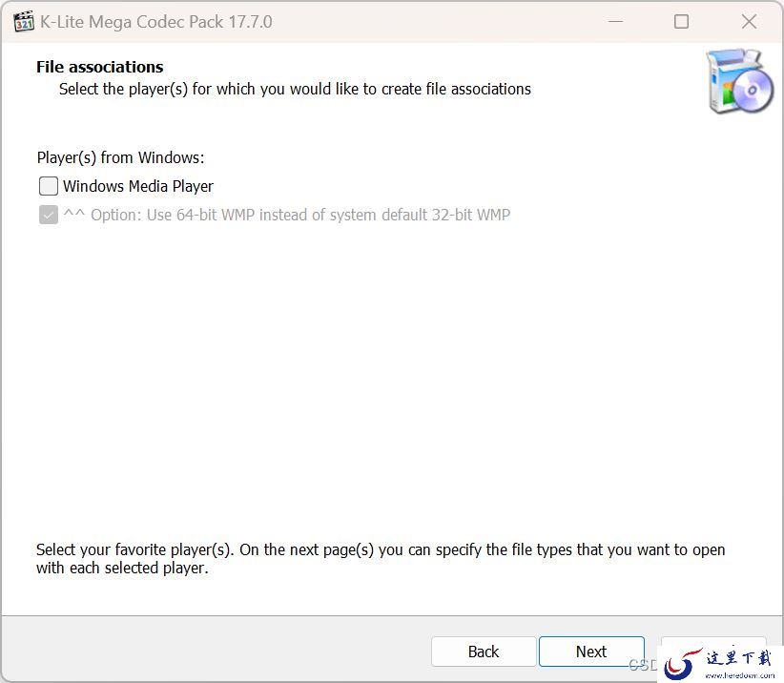This screenshot has width=784, height=683.
Task: Minimize the K-Lite installer window
Action: pos(615,22)
